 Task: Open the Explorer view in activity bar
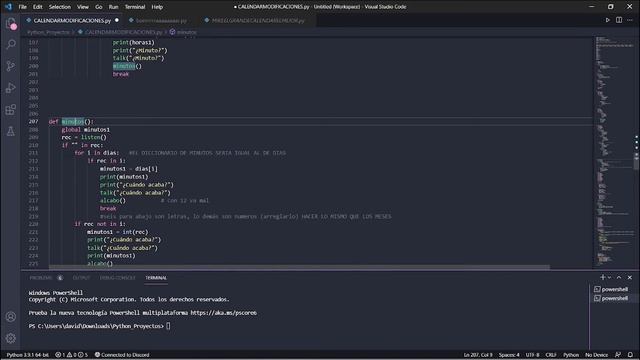[x=11, y=24]
